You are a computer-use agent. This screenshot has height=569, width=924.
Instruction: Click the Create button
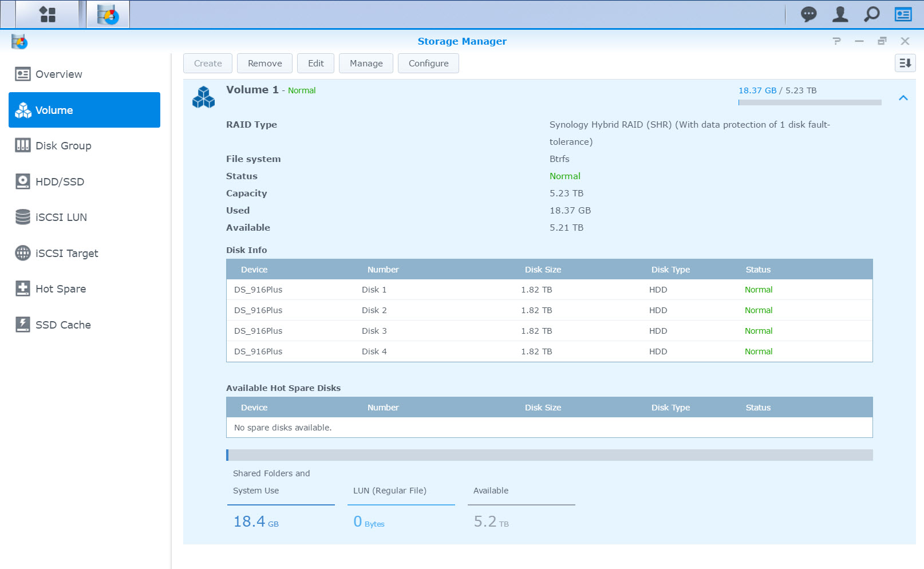tap(208, 64)
